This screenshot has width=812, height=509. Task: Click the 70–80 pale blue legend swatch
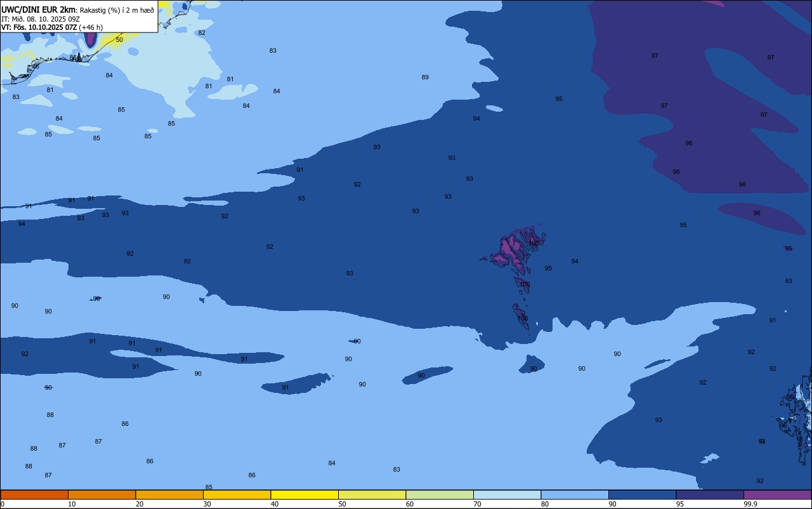[x=507, y=494]
